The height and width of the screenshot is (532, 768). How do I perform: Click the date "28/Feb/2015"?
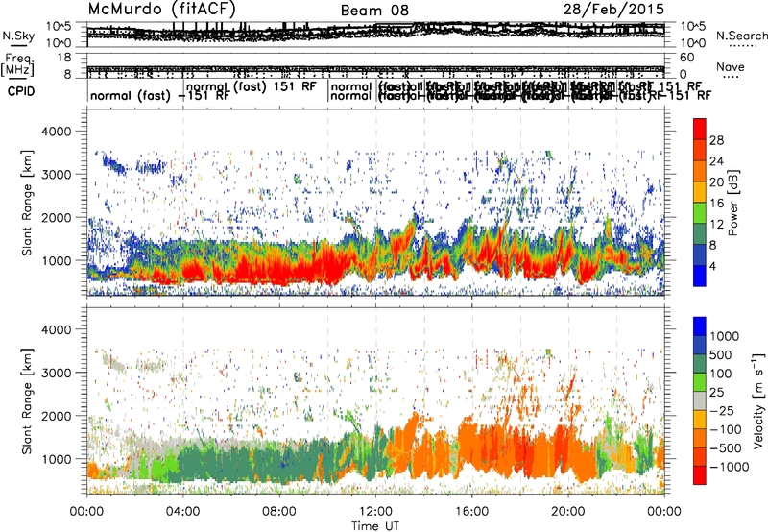[x=613, y=10]
